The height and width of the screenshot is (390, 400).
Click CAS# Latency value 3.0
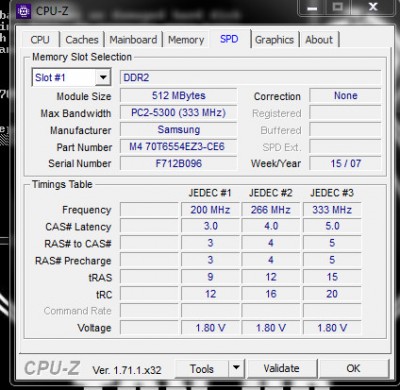[x=210, y=226]
